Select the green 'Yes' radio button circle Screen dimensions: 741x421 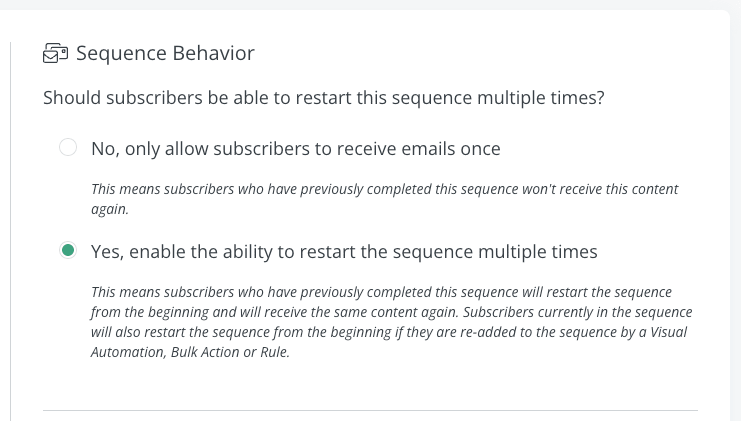point(68,250)
